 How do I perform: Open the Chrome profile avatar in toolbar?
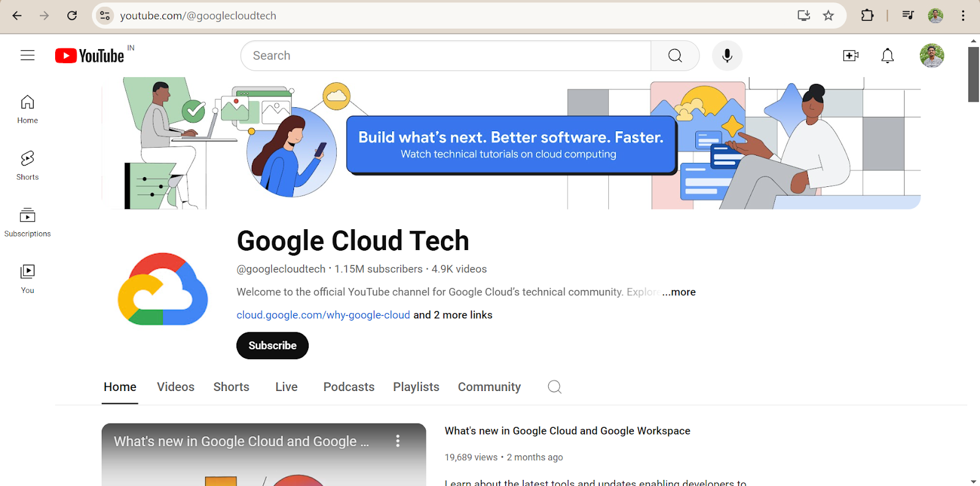935,15
